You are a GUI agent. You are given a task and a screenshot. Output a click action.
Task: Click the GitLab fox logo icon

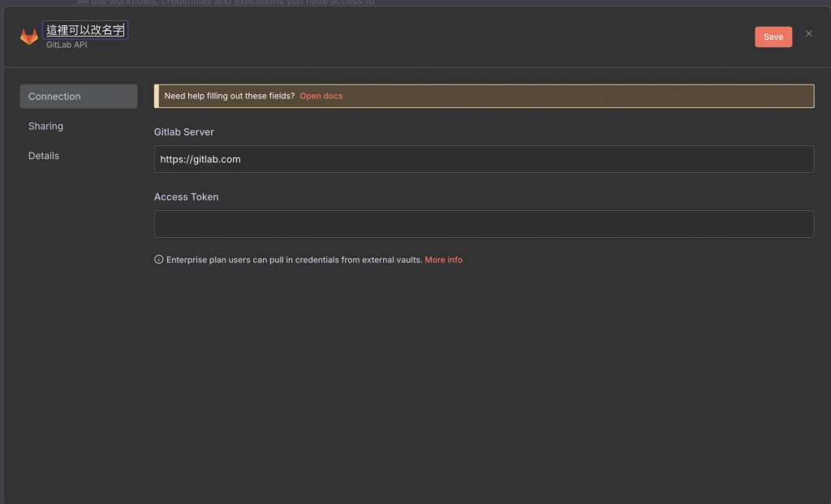28,37
